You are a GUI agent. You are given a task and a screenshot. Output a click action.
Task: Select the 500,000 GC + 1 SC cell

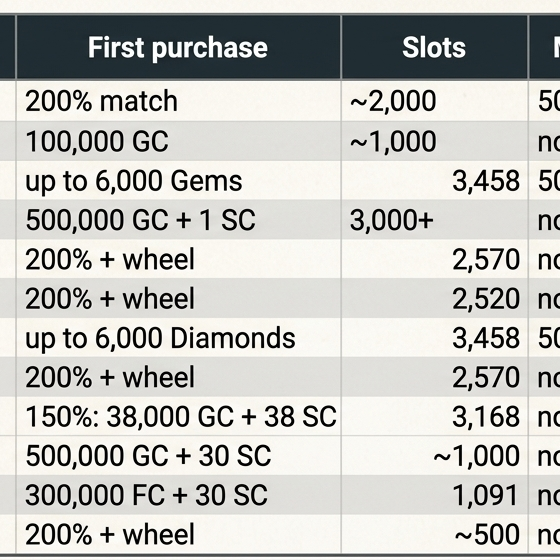178,220
